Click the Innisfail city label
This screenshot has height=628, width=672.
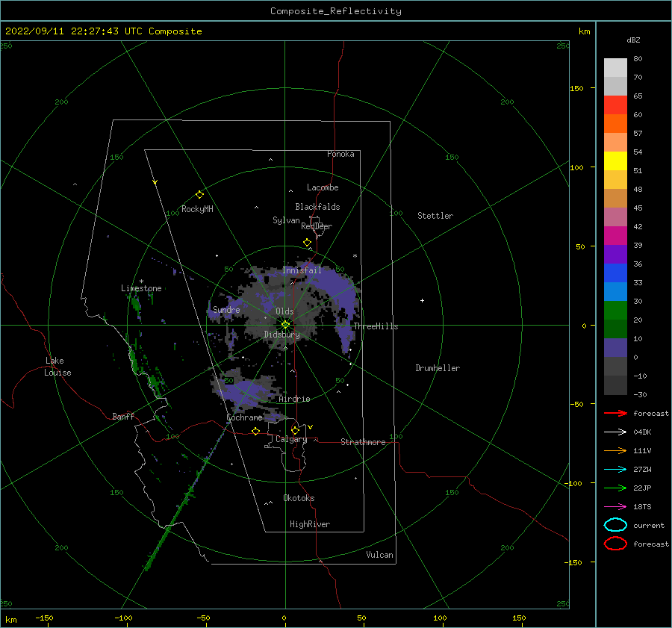click(x=302, y=270)
